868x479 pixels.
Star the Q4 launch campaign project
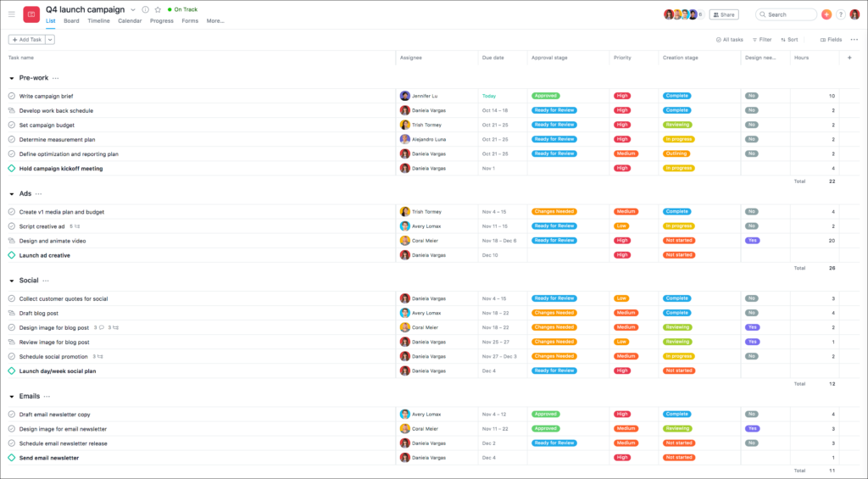pyautogui.click(x=158, y=9)
